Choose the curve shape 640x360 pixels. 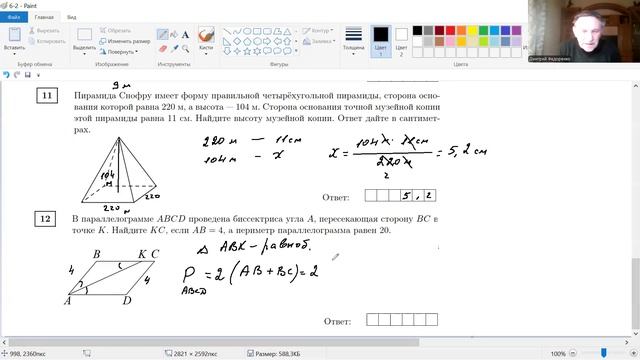(x=237, y=31)
